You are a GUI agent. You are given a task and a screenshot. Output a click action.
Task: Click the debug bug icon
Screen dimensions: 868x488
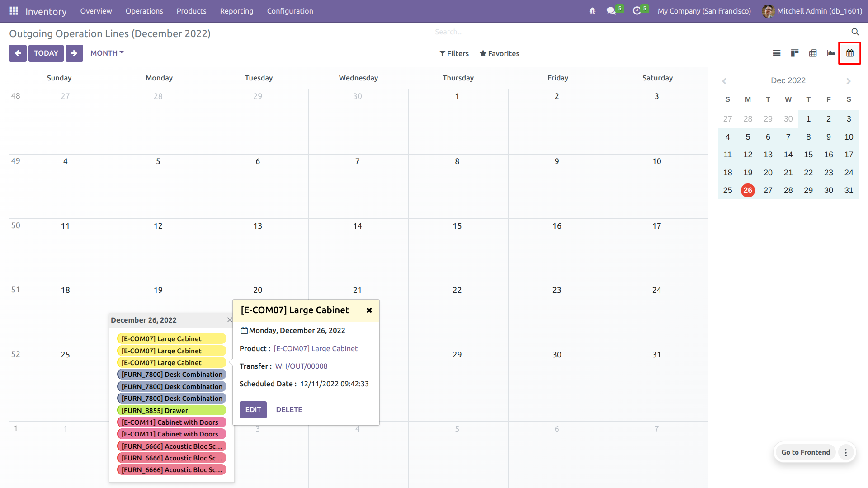click(x=592, y=11)
